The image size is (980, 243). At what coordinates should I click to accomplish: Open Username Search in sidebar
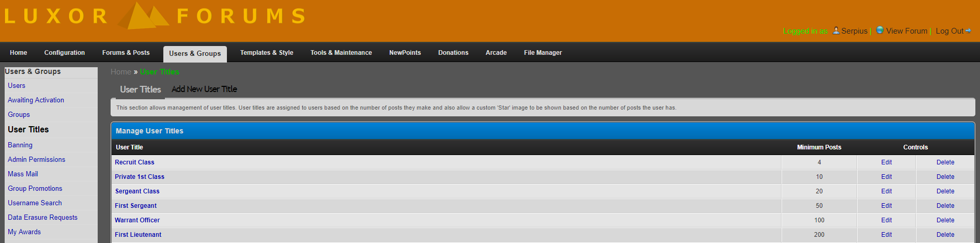(35, 203)
